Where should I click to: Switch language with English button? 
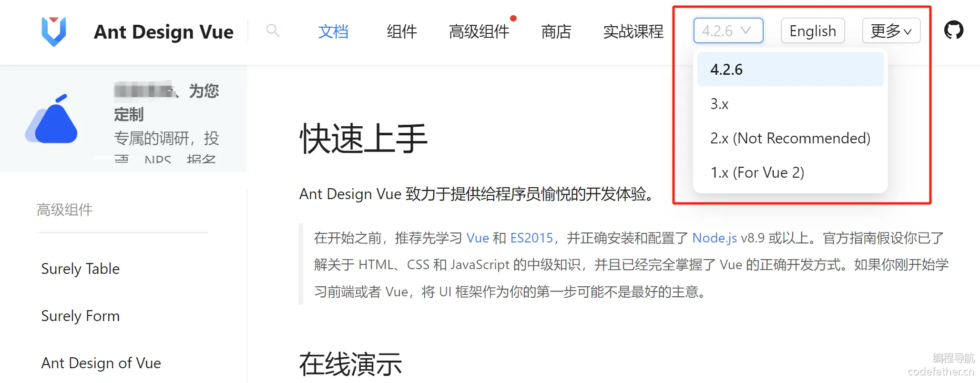pos(813,30)
